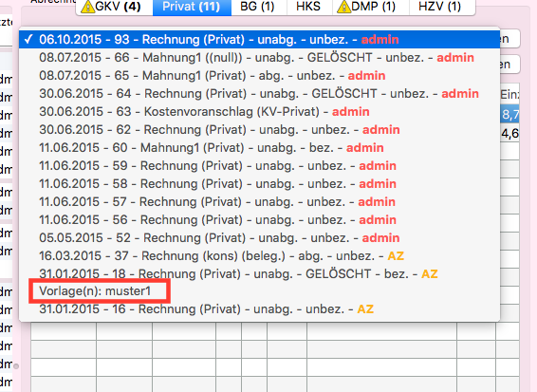Pick Mahnung1 number 65 from list
Screen dimensions: 537x392
click(259, 75)
